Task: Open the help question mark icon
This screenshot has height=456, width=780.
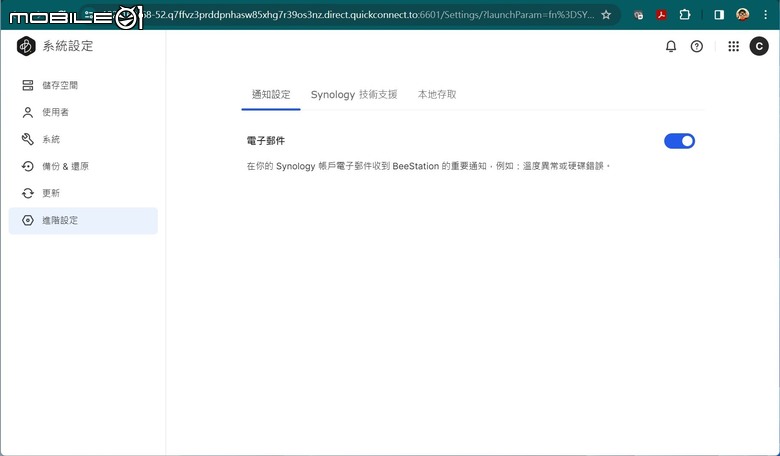Action: (696, 46)
